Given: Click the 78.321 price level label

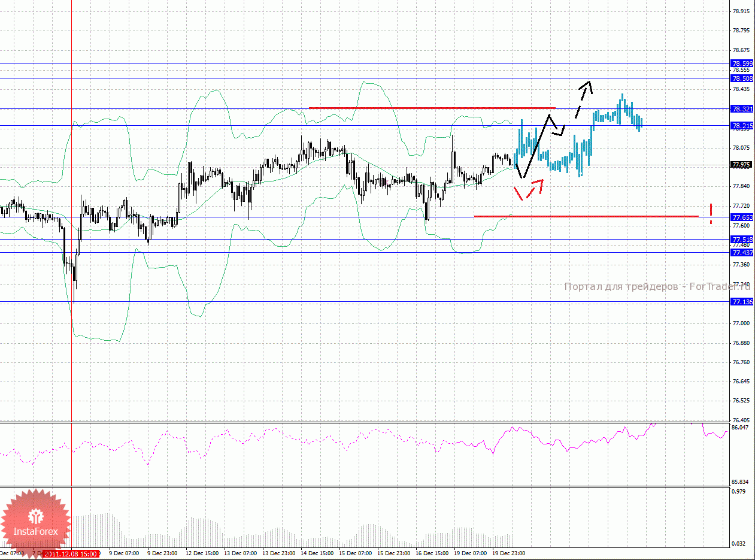Looking at the screenshot, I should click(742, 109).
